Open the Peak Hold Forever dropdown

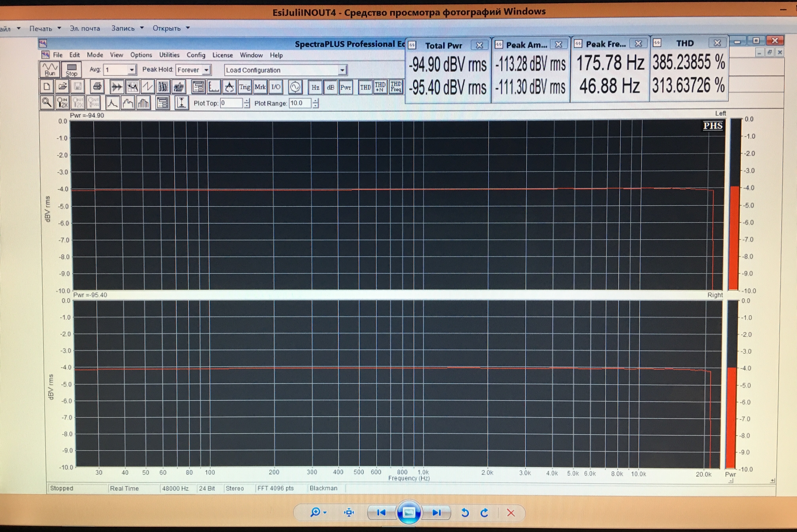coord(206,70)
